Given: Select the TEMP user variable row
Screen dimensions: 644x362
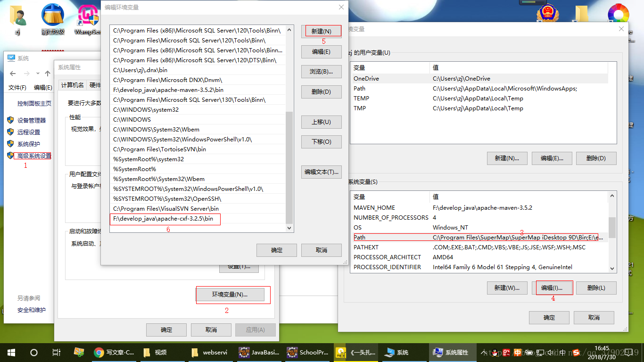Looking at the screenshot, I should tap(479, 99).
